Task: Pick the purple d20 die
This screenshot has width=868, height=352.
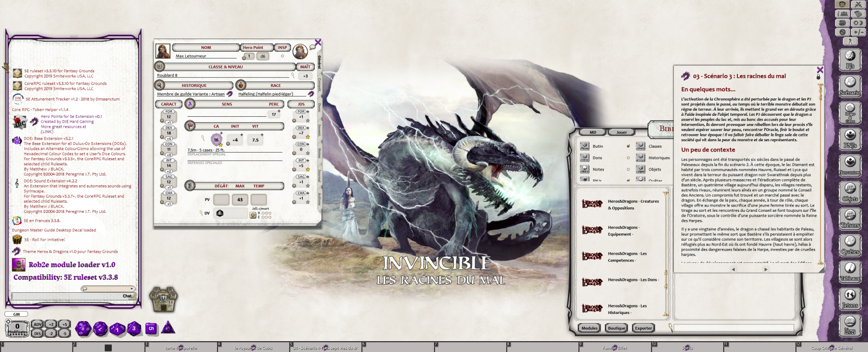Action: [x=83, y=328]
